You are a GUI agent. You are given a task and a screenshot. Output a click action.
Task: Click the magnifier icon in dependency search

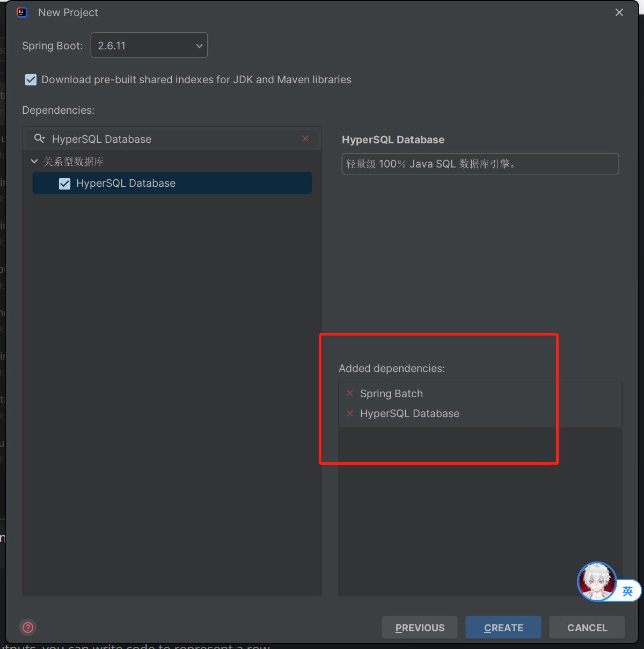click(39, 138)
